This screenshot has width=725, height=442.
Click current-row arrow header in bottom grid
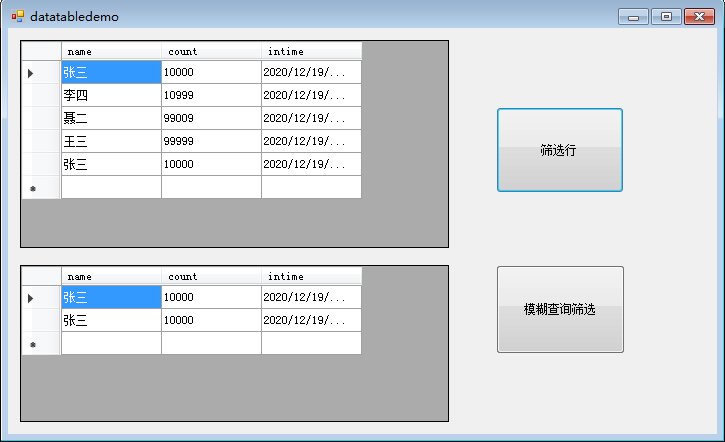point(41,297)
